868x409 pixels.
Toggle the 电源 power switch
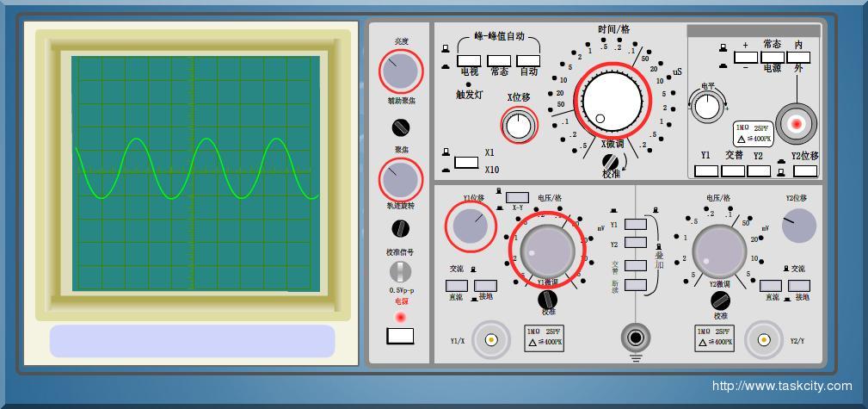point(400,336)
